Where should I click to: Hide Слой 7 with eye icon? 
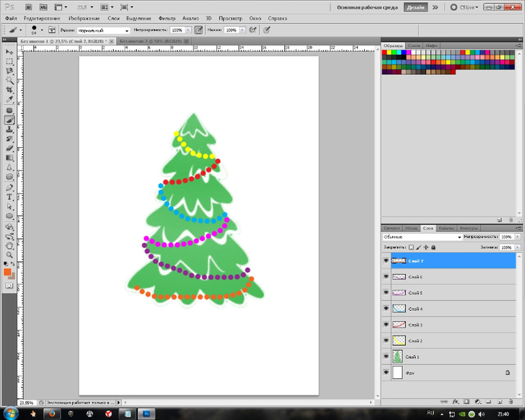tap(386, 260)
